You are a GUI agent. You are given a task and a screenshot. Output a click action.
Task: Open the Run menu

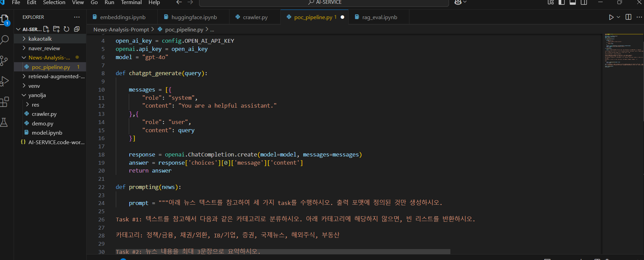(109, 2)
